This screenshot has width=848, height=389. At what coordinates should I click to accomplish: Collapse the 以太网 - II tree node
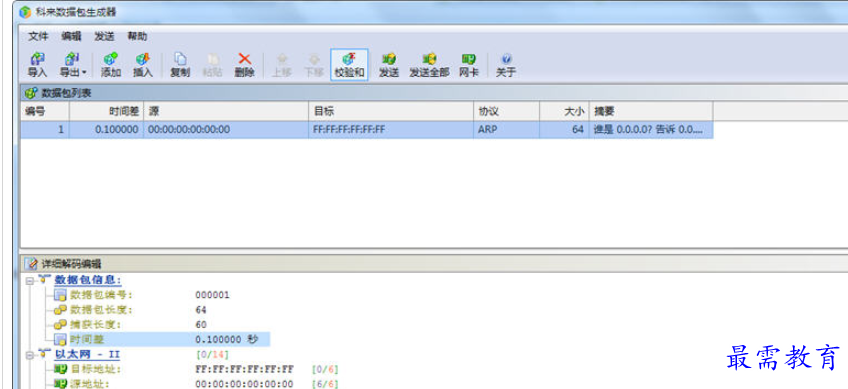pos(29,355)
